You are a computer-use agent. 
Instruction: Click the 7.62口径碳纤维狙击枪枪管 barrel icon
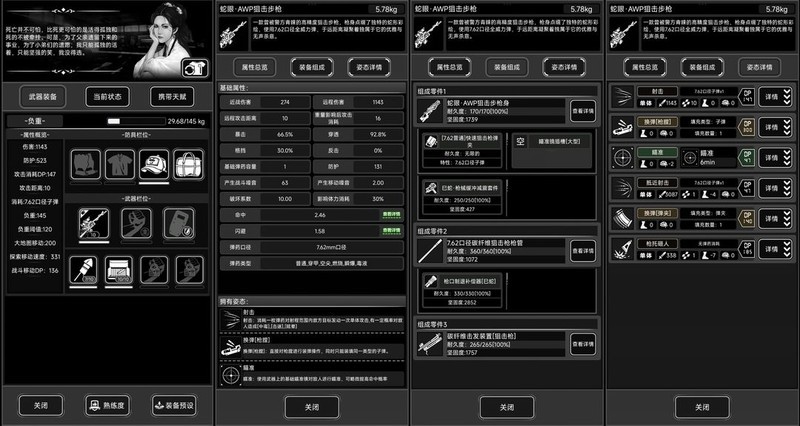(x=430, y=250)
